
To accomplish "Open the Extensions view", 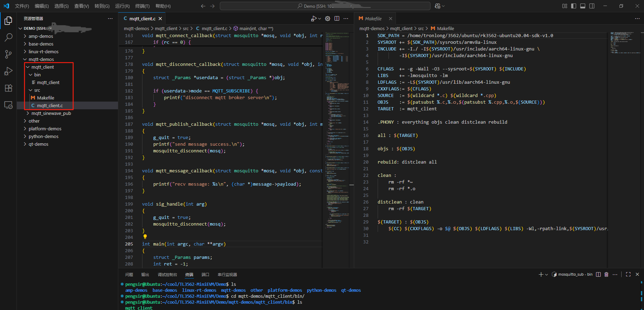I will coord(8,88).
